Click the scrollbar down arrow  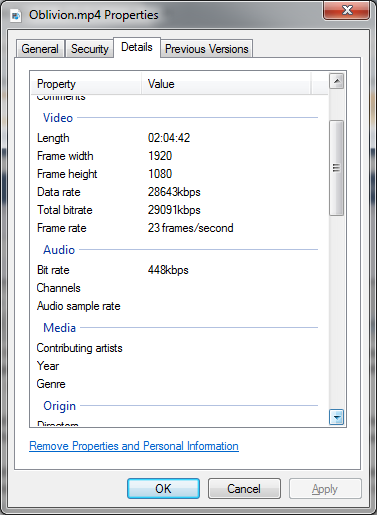point(337,417)
